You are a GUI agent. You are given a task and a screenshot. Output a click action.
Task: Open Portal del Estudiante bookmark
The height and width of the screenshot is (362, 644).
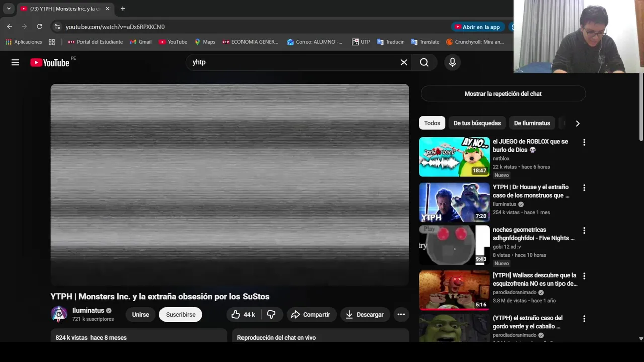coord(95,42)
